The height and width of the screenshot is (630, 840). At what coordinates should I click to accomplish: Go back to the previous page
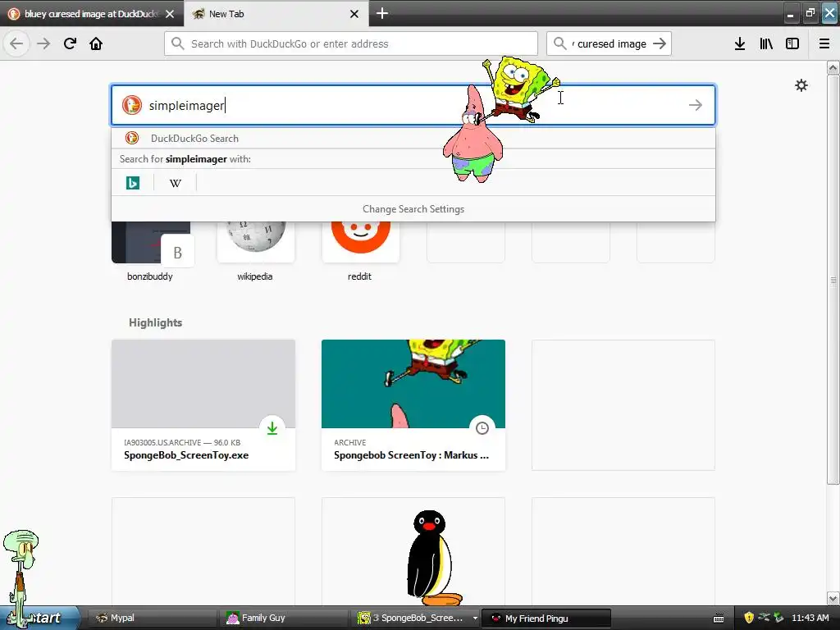pyautogui.click(x=16, y=44)
